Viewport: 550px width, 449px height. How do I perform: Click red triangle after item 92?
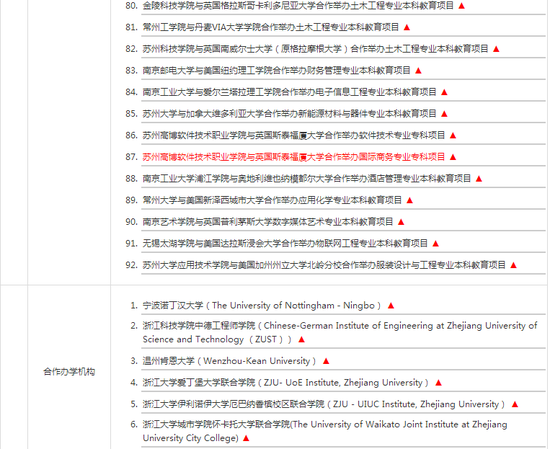(514, 265)
